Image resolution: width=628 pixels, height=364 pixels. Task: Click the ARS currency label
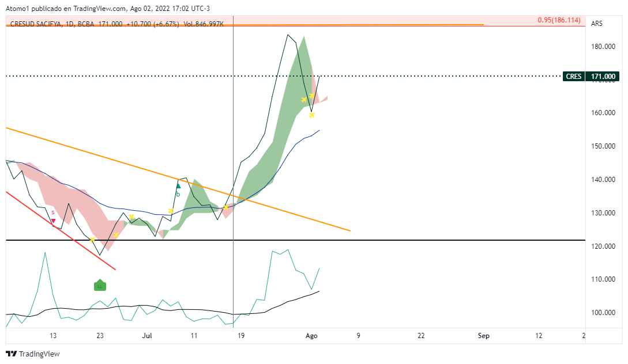(x=596, y=24)
